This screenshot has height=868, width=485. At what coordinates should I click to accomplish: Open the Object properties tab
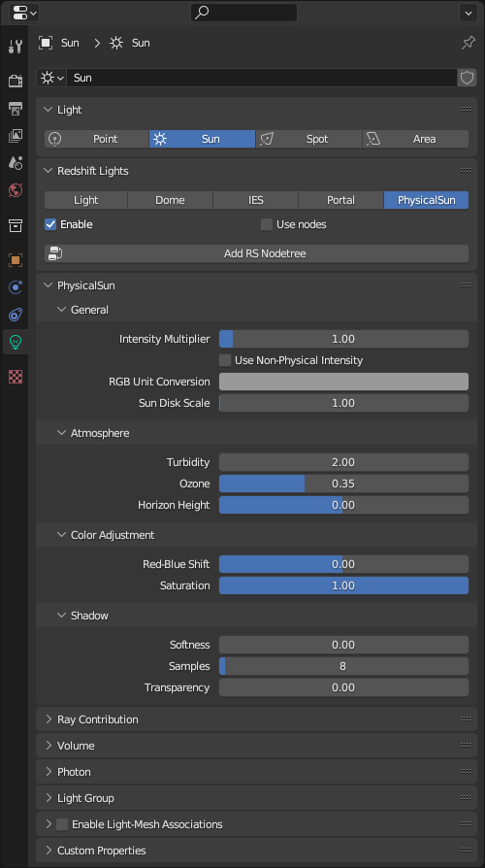pyautogui.click(x=15, y=260)
